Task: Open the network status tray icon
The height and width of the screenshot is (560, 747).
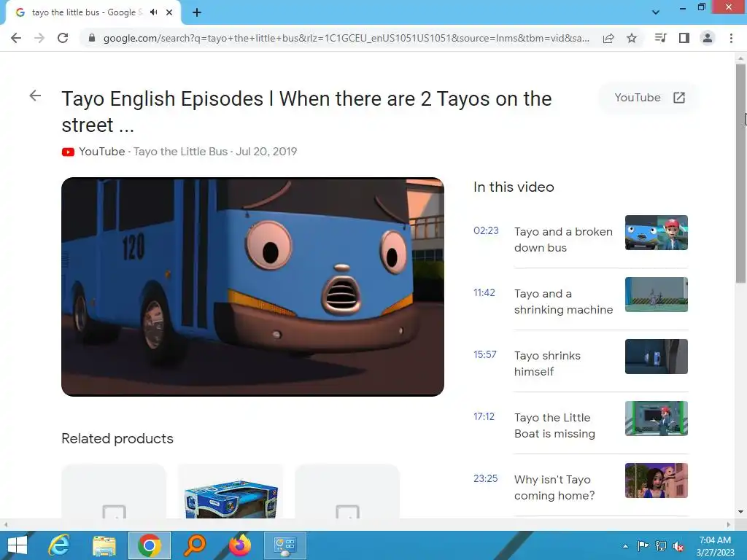Action: coord(661,546)
